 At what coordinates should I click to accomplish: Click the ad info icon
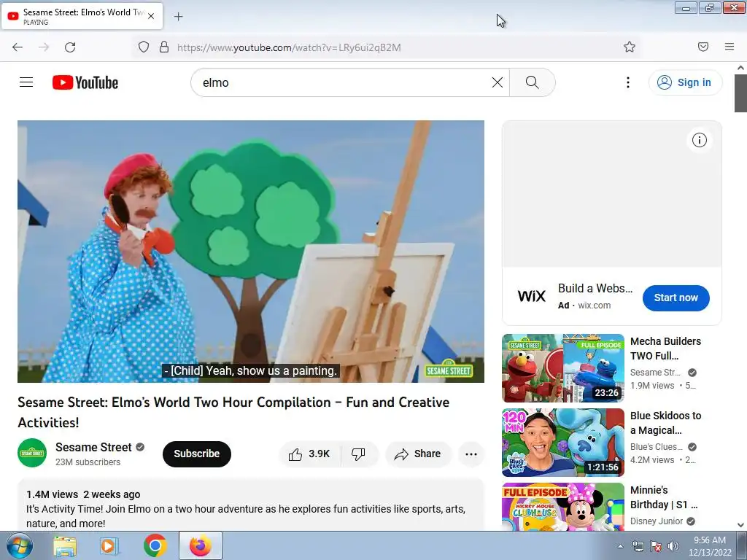700,140
